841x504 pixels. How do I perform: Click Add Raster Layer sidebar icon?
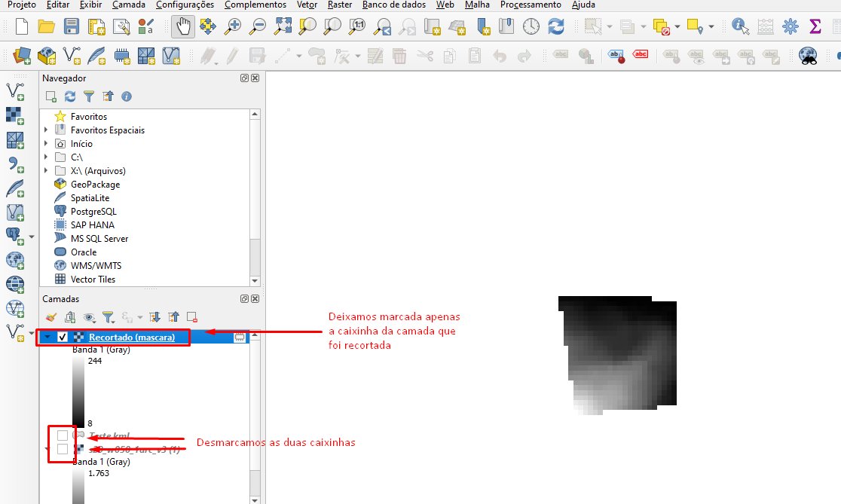(15, 116)
